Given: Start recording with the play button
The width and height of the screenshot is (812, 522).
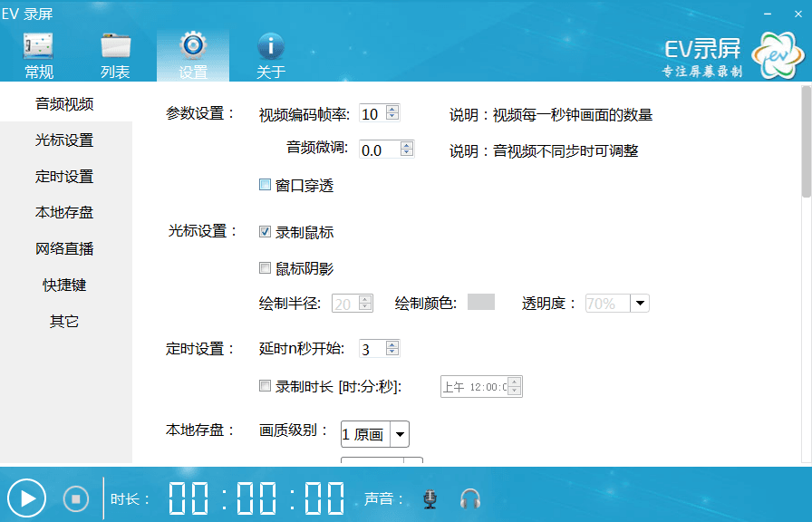Looking at the screenshot, I should coord(28,498).
